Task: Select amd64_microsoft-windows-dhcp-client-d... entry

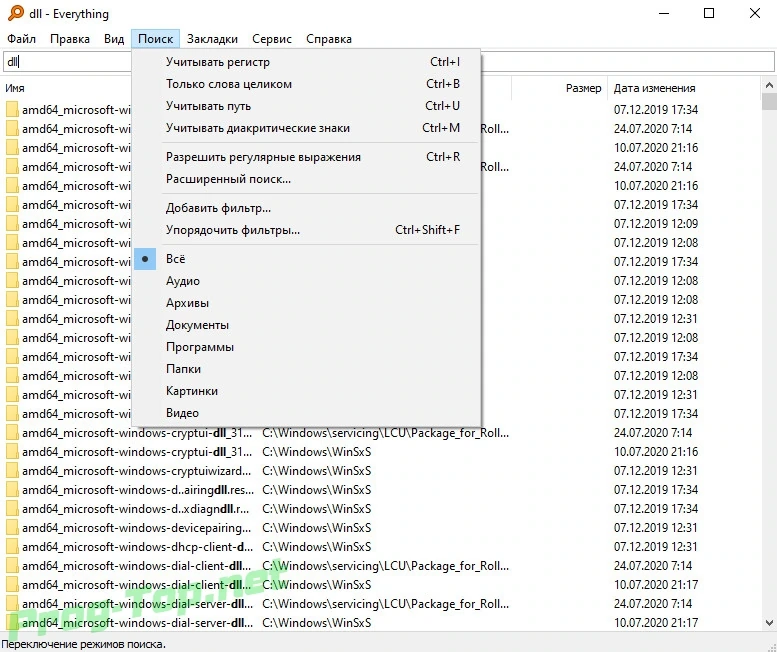Action: tap(138, 547)
